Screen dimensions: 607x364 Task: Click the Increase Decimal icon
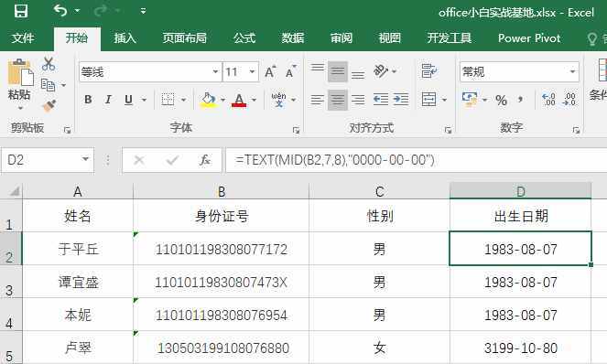[548, 100]
